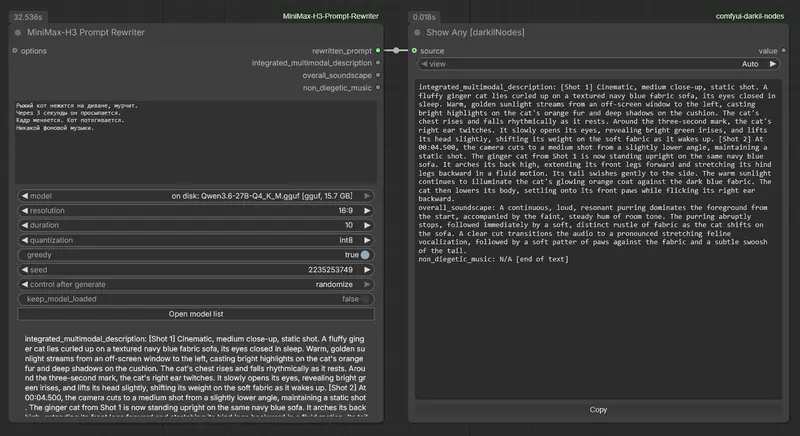Open view Auto dropdown
The width and height of the screenshot is (800, 436).
pos(598,64)
